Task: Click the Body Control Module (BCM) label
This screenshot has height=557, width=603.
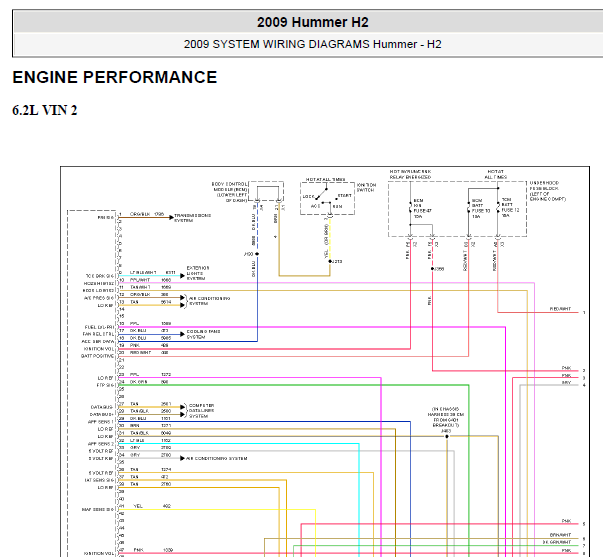Action: coord(230,192)
